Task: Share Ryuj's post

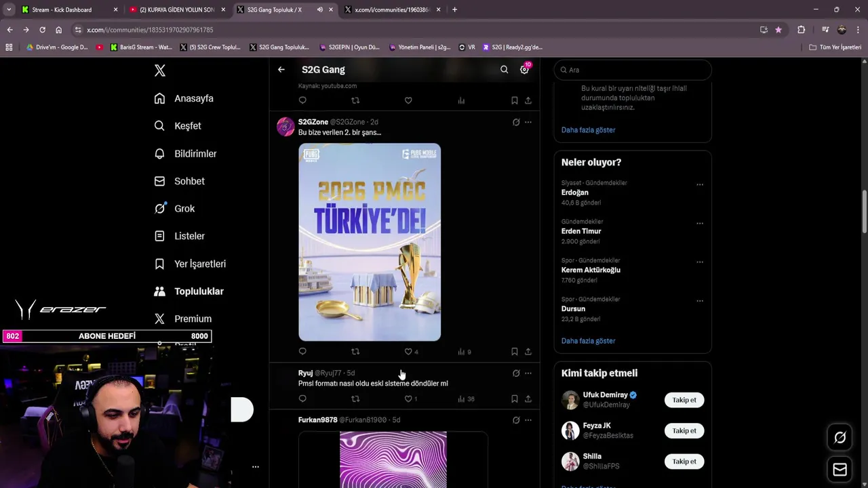Action: click(x=528, y=399)
